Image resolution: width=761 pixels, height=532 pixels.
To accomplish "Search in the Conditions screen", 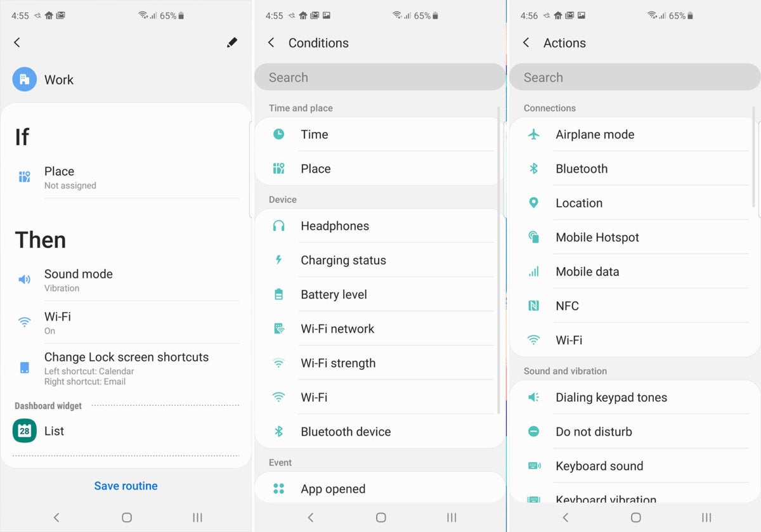I will [x=379, y=77].
